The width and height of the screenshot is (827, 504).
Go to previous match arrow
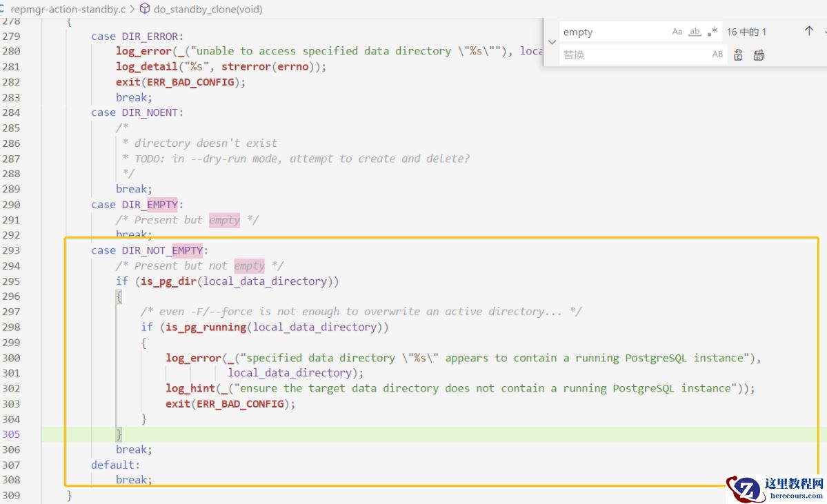[809, 32]
